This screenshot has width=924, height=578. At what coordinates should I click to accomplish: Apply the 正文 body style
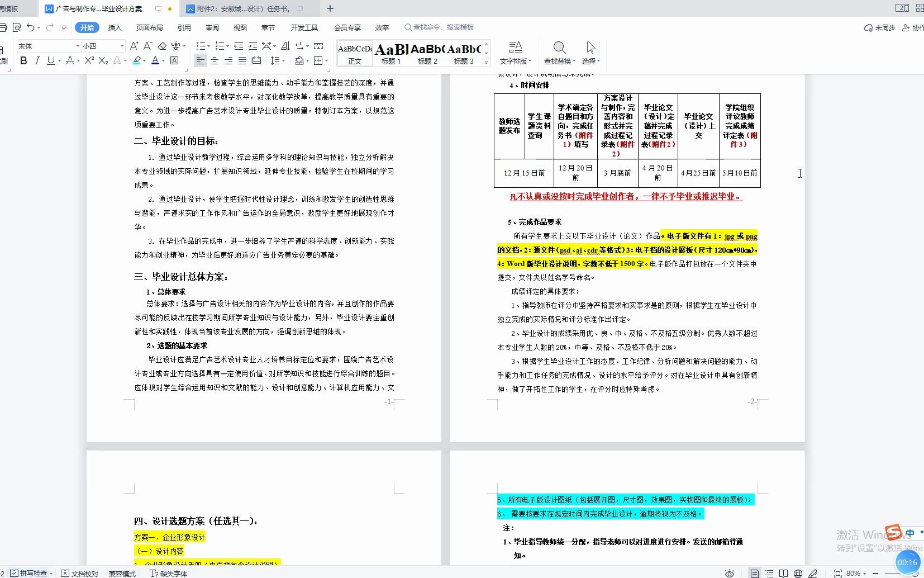pos(355,54)
